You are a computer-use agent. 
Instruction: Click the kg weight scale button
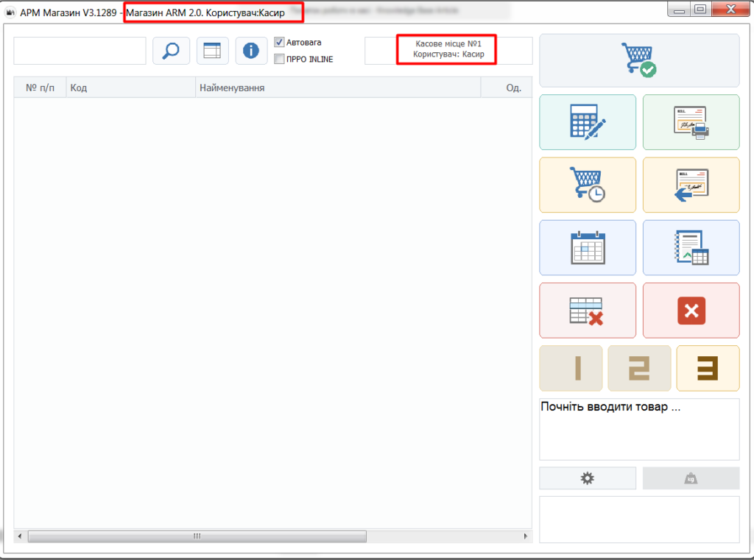[x=691, y=478]
